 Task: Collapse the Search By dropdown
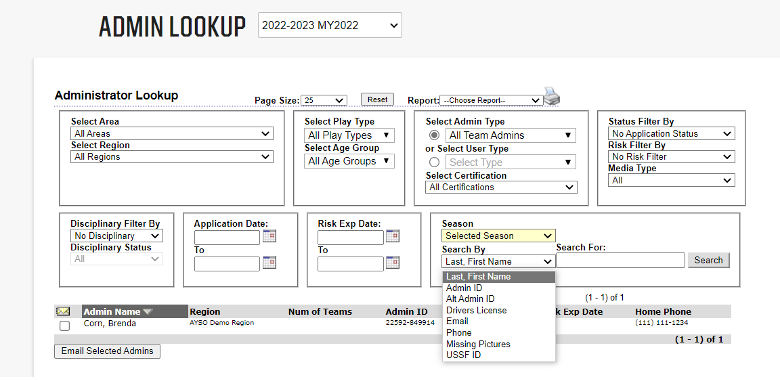[498, 262]
